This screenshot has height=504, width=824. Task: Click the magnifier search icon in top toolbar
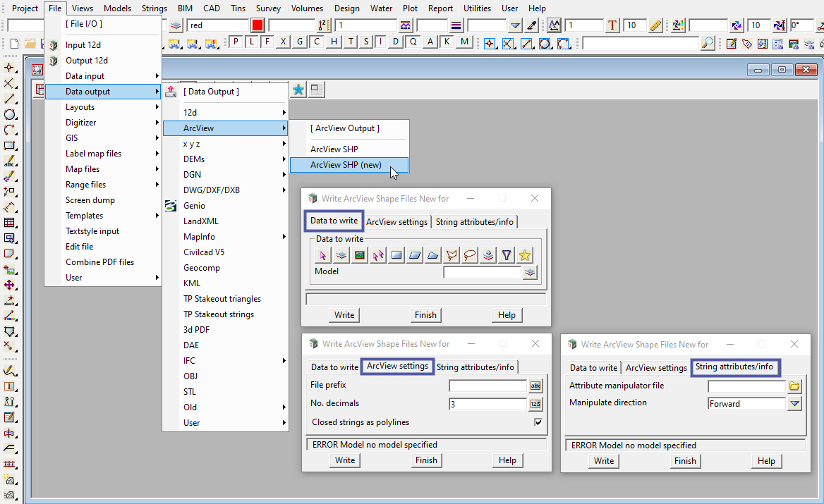point(708,43)
